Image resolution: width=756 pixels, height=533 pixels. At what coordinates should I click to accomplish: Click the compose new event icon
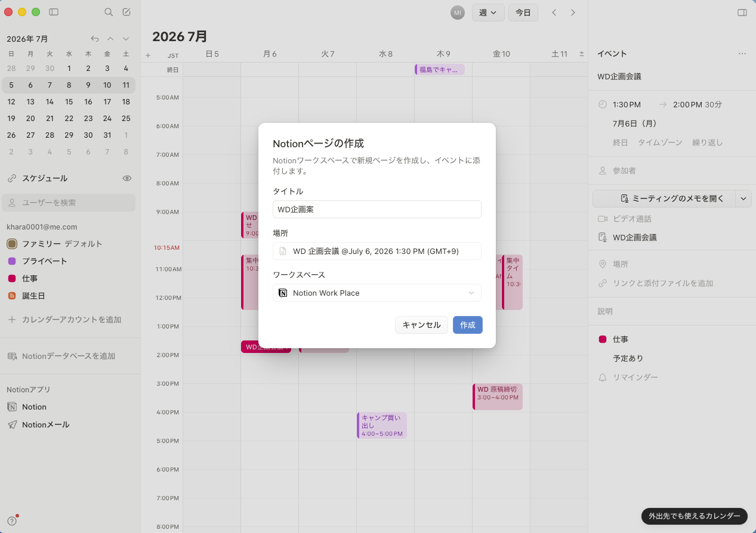[126, 12]
